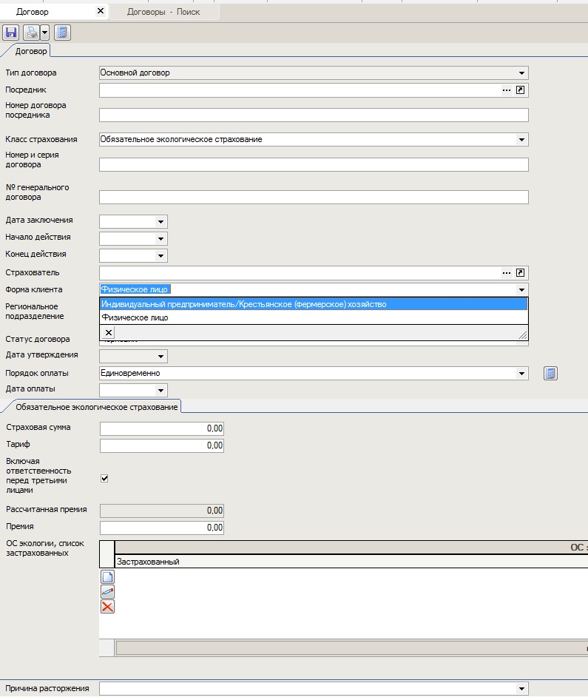Uncheck the third-party liability checkbox
This screenshot has width=588, height=700.
(104, 479)
